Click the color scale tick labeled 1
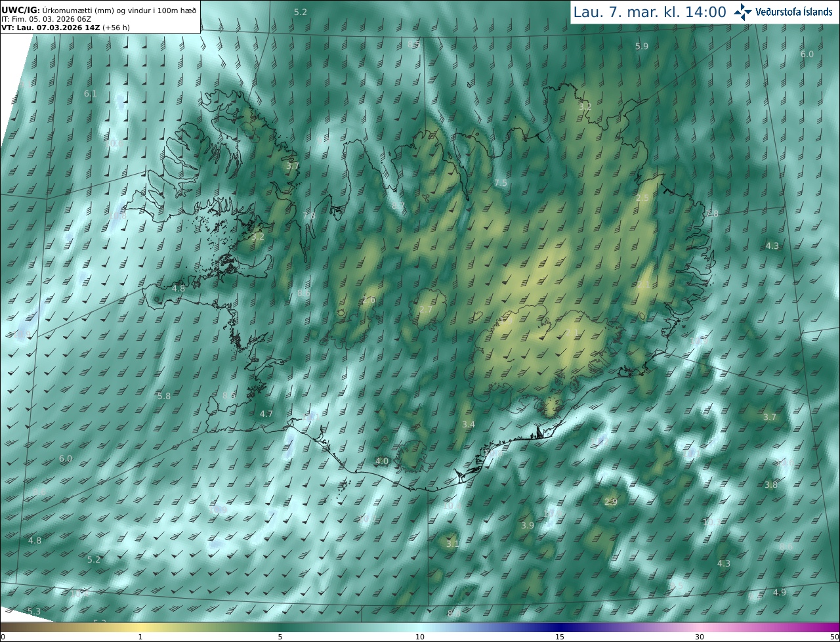840x642 pixels. [140, 637]
